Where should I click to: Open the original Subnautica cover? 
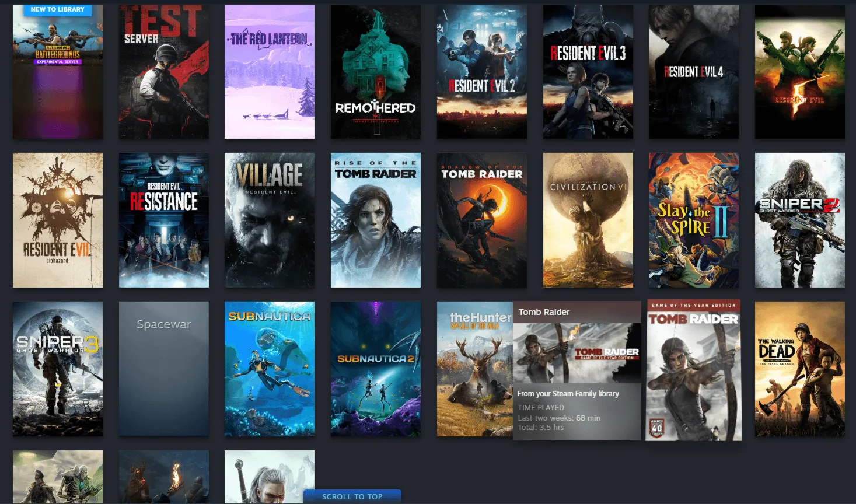click(270, 369)
